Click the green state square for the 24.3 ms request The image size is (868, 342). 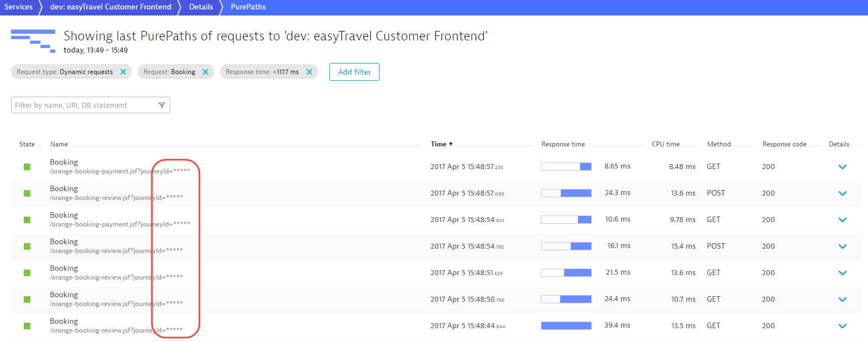point(27,193)
